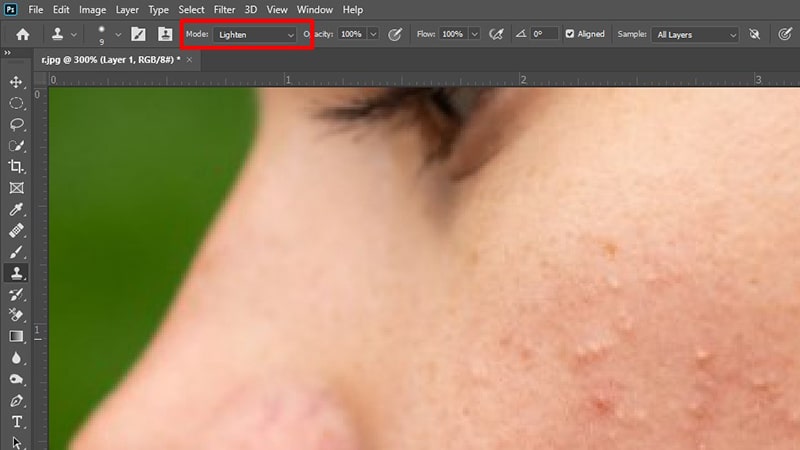Open the Mode dropdown set to Lighten
Viewport: 800px width, 450px height.
255,35
